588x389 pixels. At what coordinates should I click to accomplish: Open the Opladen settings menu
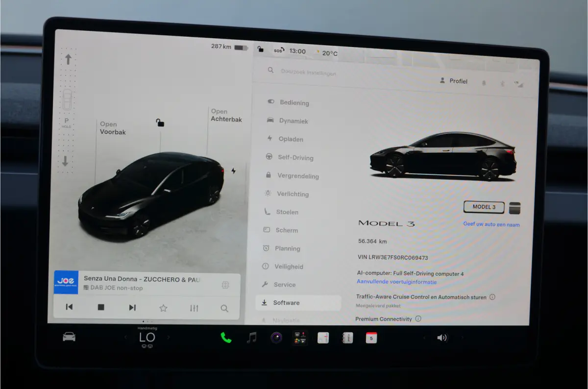point(285,139)
